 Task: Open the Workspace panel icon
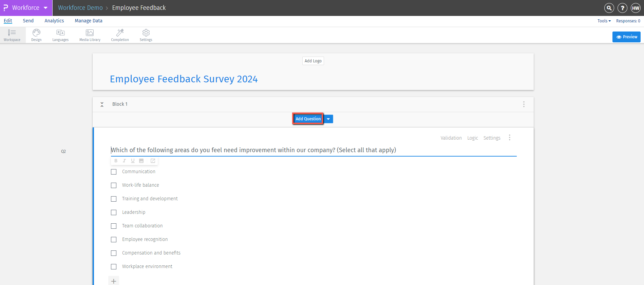(x=12, y=35)
